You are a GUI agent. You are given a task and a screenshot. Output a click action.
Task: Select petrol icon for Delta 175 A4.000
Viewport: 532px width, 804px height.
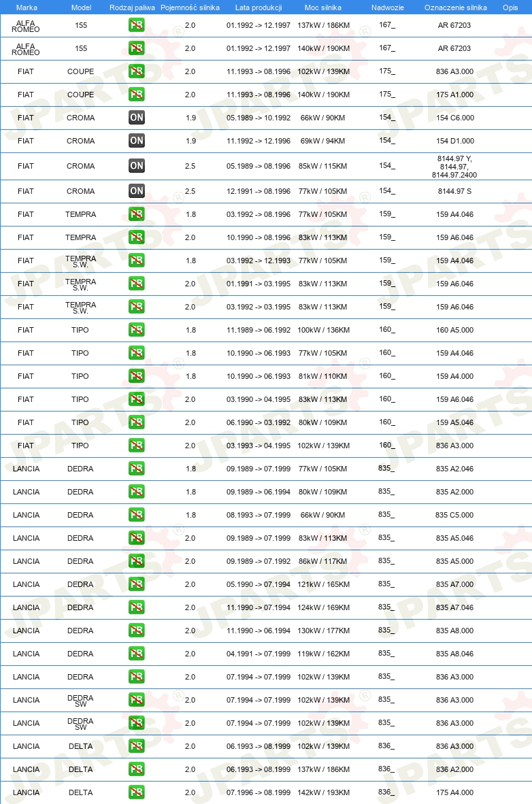(137, 792)
